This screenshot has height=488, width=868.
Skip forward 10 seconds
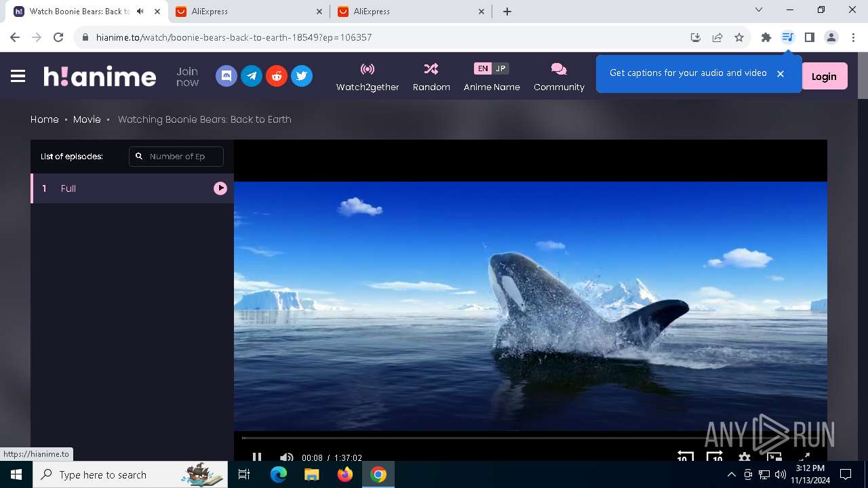pyautogui.click(x=715, y=457)
